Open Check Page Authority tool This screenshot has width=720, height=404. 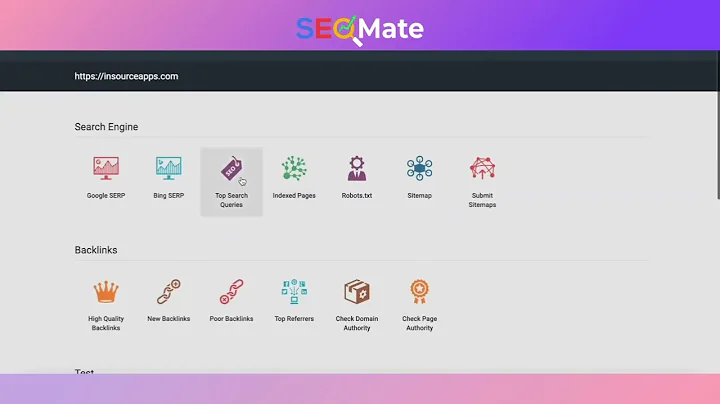[x=419, y=305]
